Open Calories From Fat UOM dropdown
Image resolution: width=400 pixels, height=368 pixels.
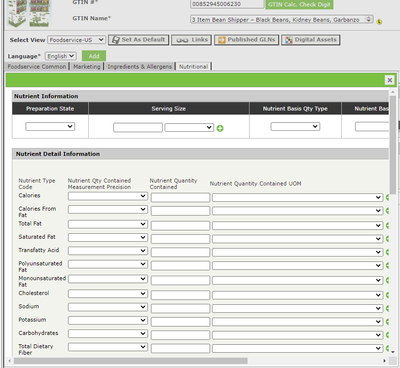tap(297, 211)
